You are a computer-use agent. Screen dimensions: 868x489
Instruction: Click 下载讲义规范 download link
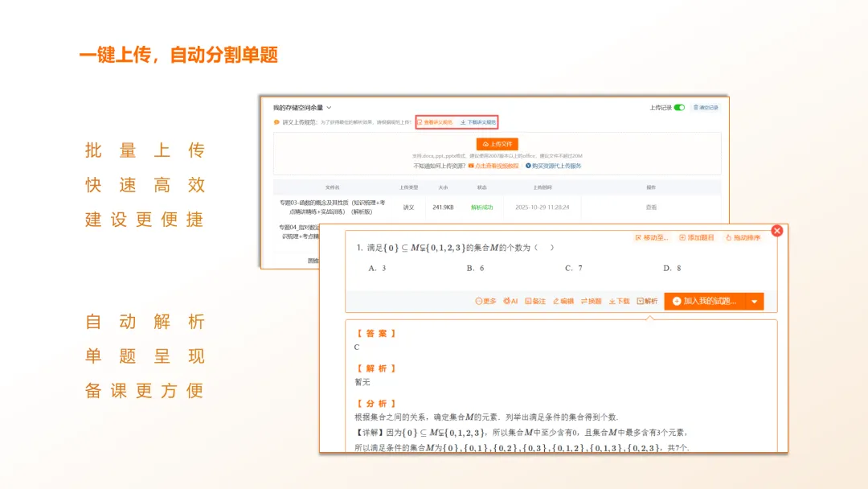point(478,122)
